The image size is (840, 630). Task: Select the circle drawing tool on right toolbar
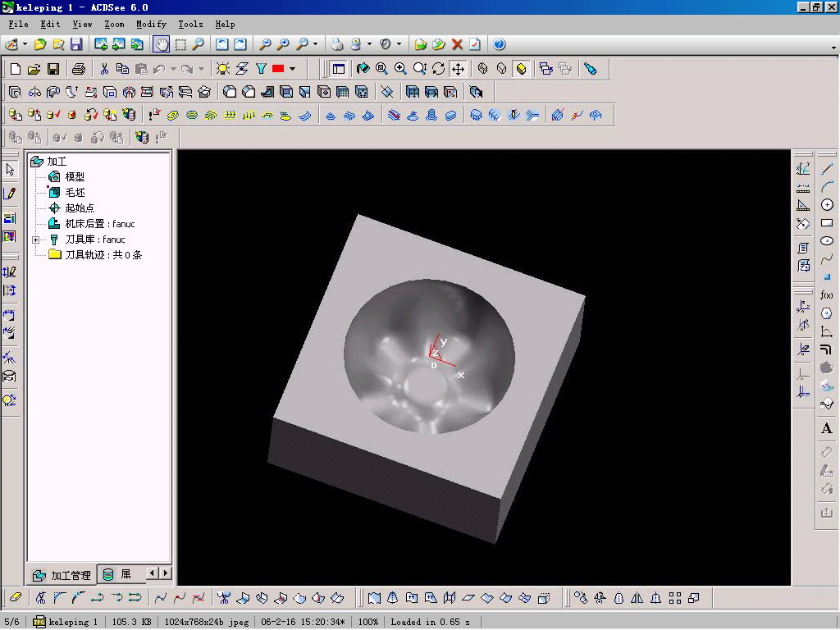tap(827, 204)
